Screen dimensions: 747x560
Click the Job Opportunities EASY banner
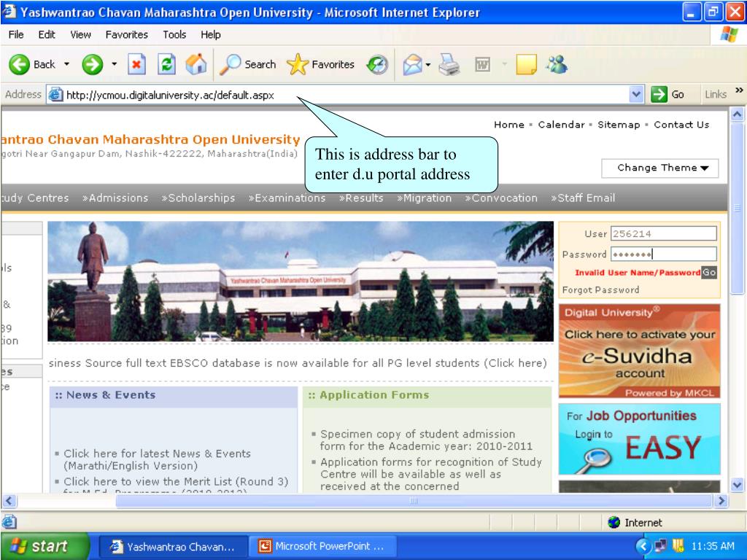pos(639,439)
